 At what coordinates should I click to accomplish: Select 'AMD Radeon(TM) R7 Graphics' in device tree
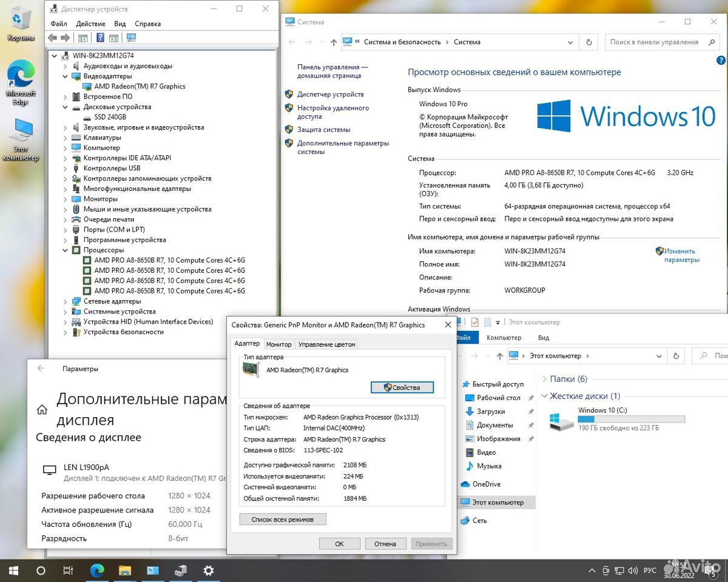point(140,86)
